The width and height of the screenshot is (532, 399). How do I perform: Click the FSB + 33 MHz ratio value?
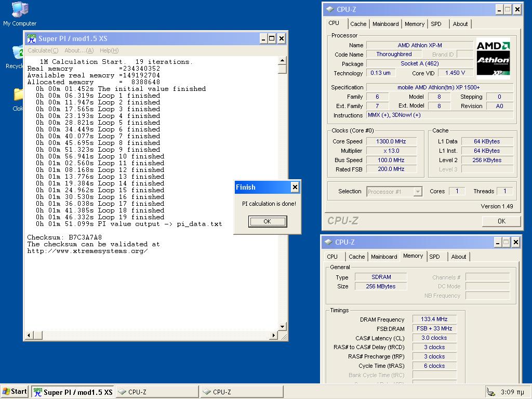click(434, 328)
